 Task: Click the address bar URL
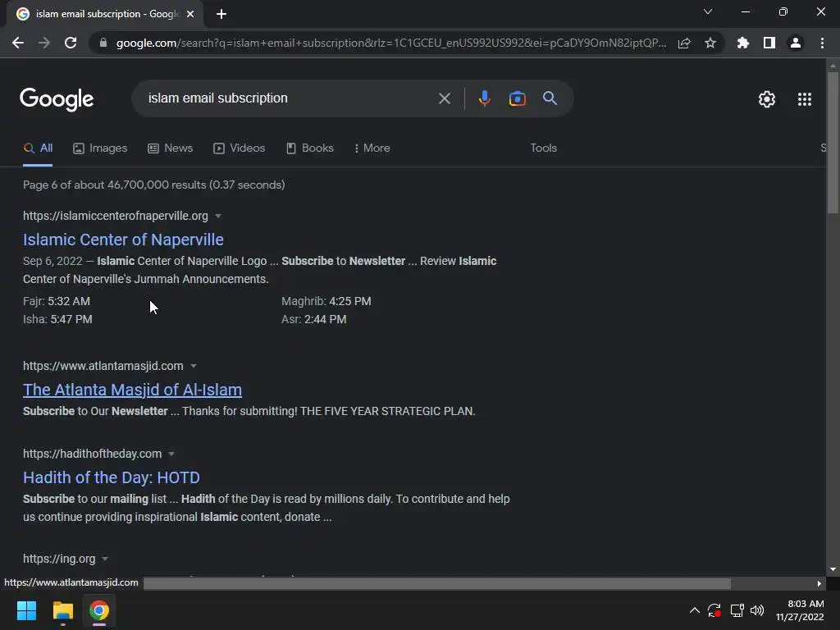point(391,43)
